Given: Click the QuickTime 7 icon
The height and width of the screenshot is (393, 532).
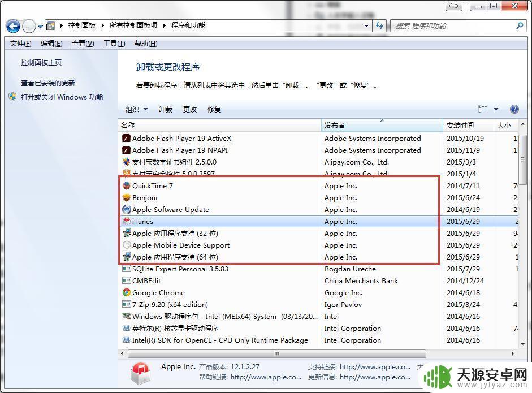Looking at the screenshot, I should 126,185.
